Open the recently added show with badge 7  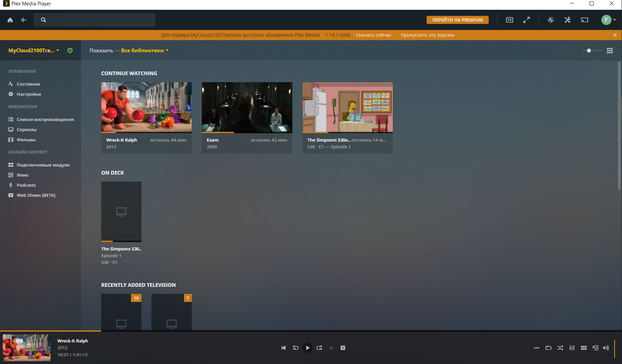(x=171, y=312)
